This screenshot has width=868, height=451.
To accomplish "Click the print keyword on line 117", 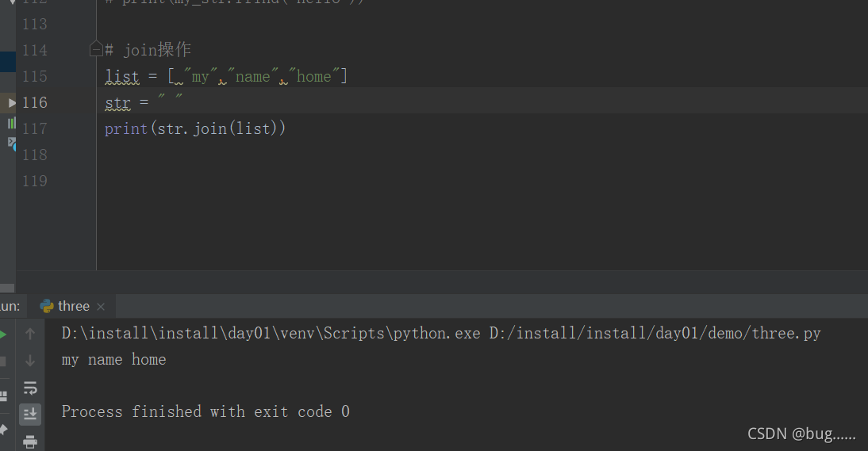I will (x=126, y=128).
